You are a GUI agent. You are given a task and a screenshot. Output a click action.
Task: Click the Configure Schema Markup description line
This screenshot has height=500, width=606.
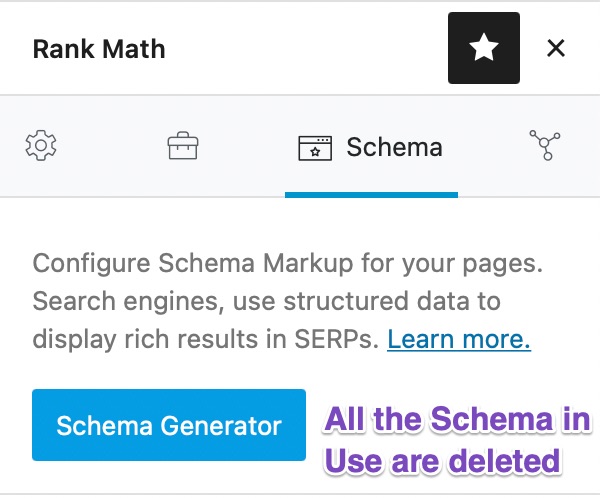tap(288, 264)
